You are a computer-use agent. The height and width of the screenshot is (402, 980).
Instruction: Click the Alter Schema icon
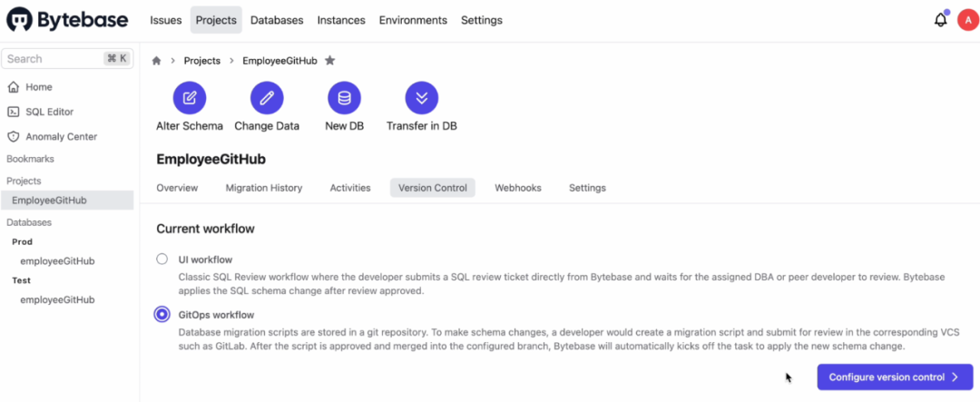point(190,98)
